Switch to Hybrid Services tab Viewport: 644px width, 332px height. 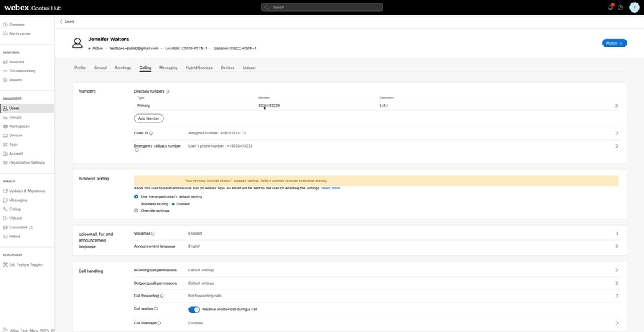(x=199, y=68)
